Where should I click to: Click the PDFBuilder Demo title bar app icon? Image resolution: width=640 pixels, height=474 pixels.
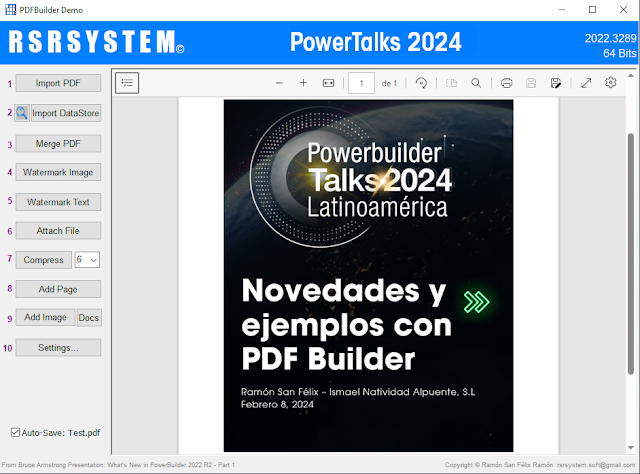(x=11, y=10)
